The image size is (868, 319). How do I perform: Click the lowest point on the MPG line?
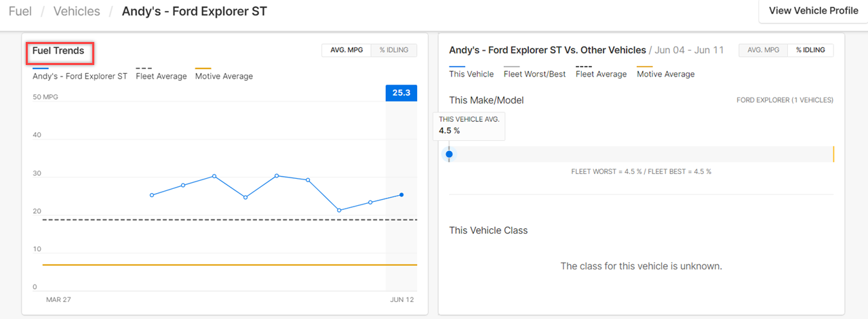(x=339, y=210)
